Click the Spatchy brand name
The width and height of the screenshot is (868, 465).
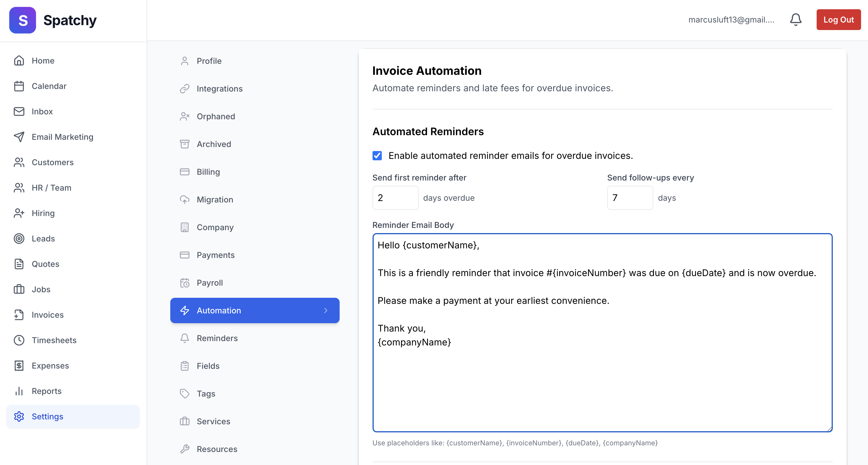point(70,20)
